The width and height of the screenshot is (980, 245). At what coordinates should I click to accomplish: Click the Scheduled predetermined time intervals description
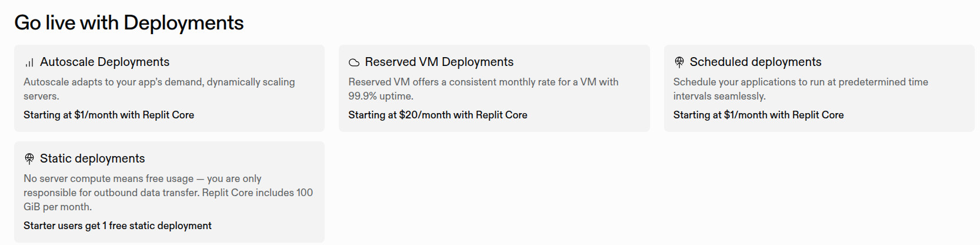(x=800, y=88)
